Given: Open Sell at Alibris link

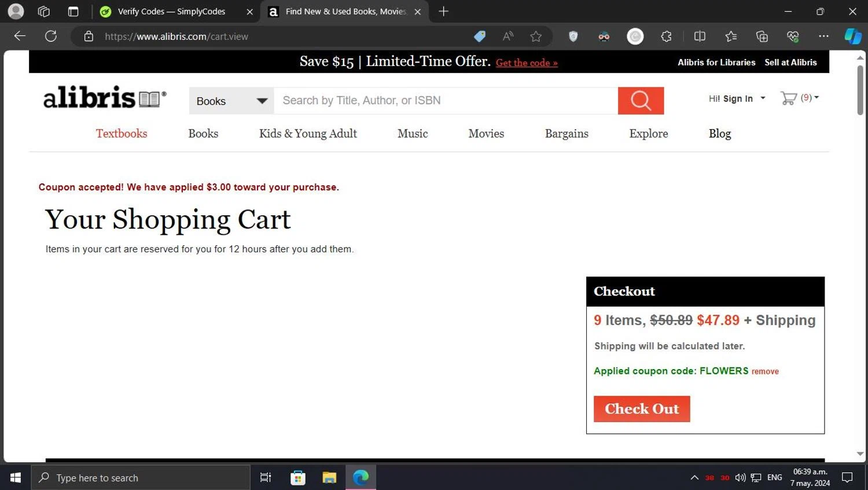Looking at the screenshot, I should [790, 62].
